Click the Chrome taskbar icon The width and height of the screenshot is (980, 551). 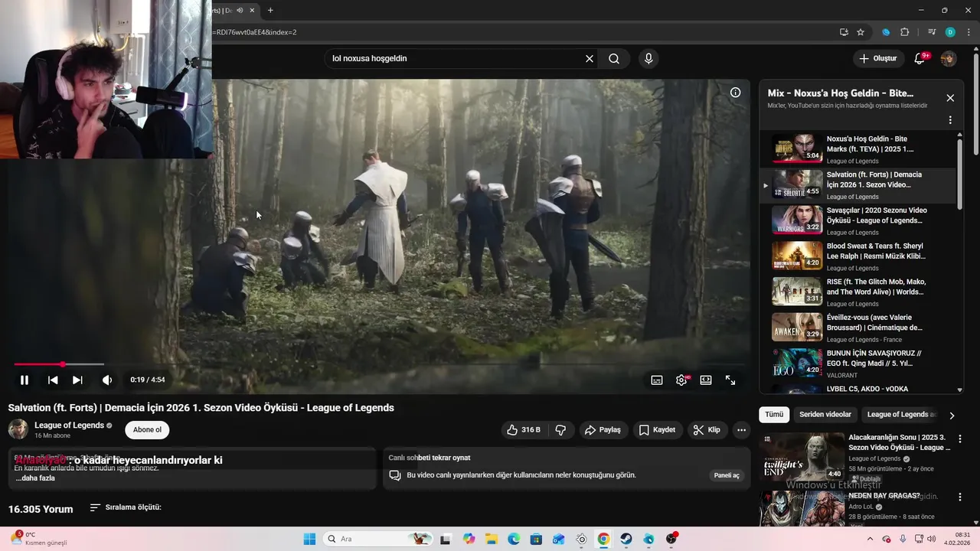(603, 539)
